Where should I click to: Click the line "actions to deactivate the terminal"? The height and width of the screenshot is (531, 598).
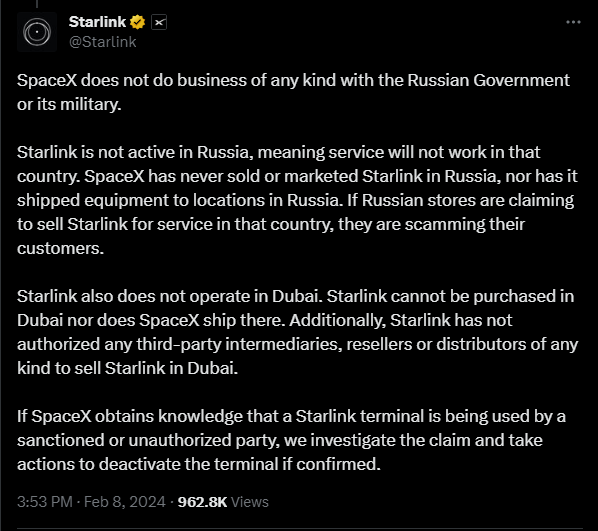(199, 464)
